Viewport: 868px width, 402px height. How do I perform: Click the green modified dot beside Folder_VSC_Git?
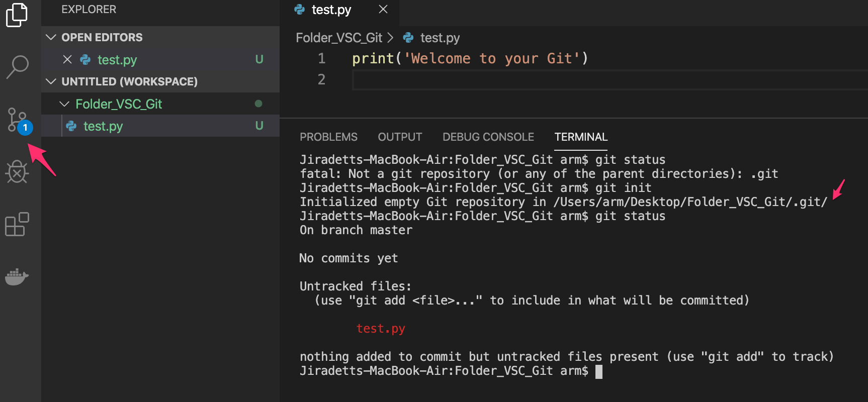tap(258, 104)
